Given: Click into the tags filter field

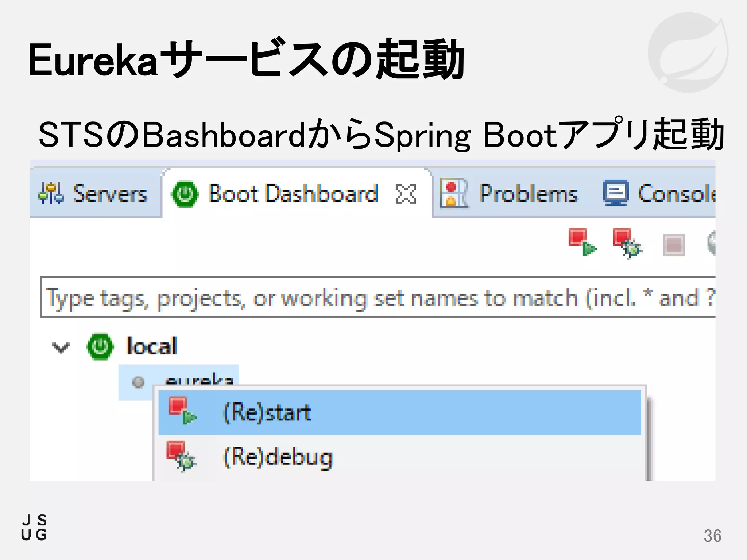Looking at the screenshot, I should (x=378, y=297).
